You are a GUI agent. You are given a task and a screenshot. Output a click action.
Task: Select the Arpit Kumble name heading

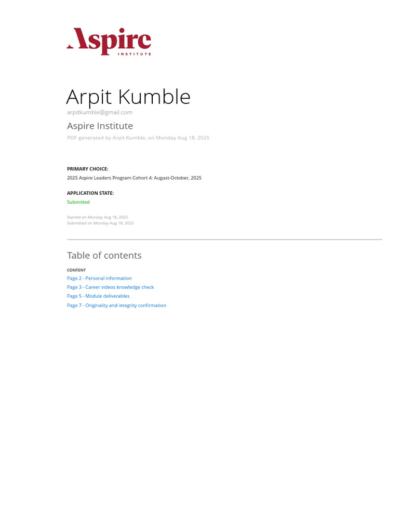pos(128,97)
